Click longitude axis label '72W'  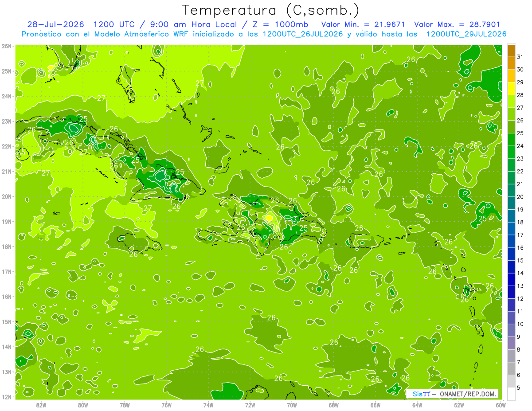click(250, 405)
